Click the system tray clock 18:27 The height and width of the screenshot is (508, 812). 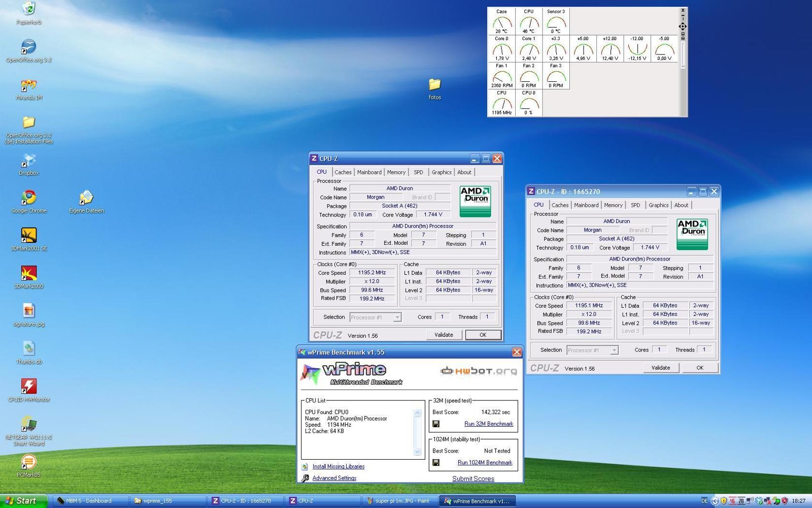pyautogui.click(x=799, y=501)
